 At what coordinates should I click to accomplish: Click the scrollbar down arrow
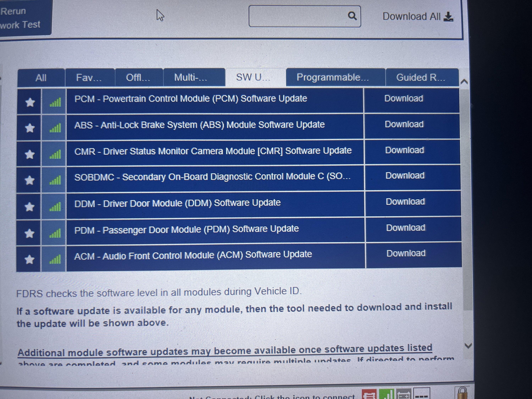468,346
